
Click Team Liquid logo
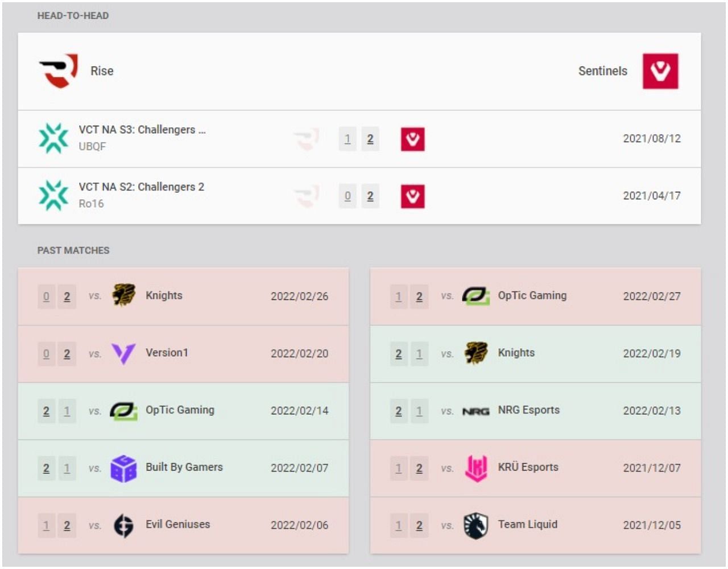click(476, 525)
